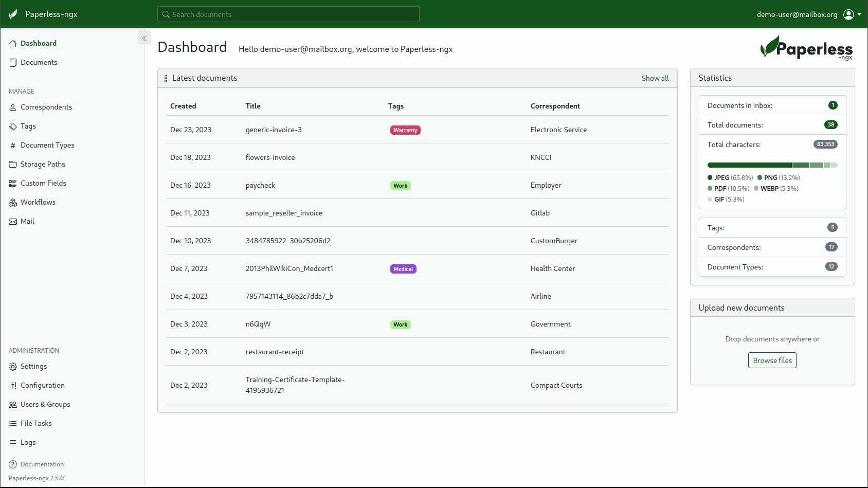Viewport: 868px width, 488px height.
Task: Click the Search documents field
Action: (x=288, y=14)
